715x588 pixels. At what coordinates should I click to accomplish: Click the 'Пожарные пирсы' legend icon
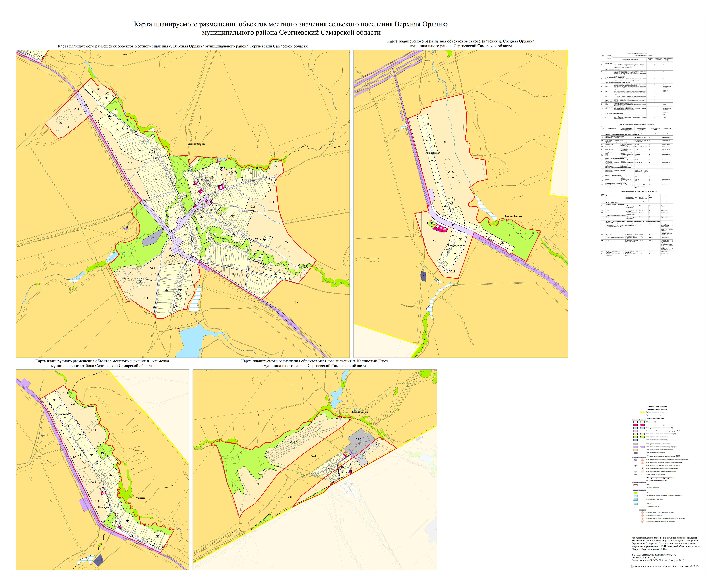click(642, 521)
